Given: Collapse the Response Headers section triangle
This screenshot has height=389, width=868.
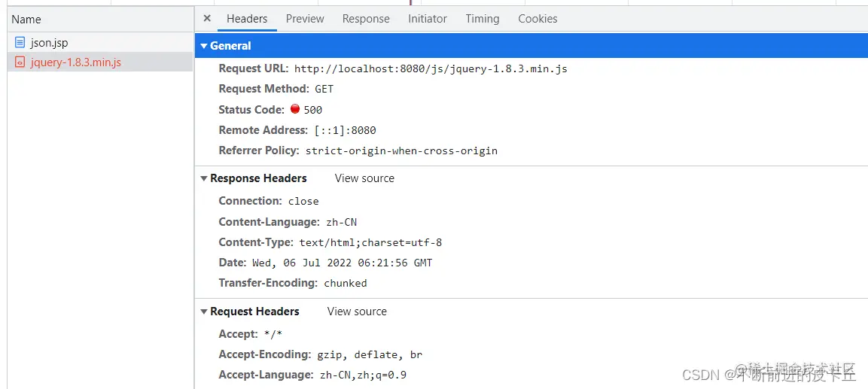Looking at the screenshot, I should click(x=204, y=178).
